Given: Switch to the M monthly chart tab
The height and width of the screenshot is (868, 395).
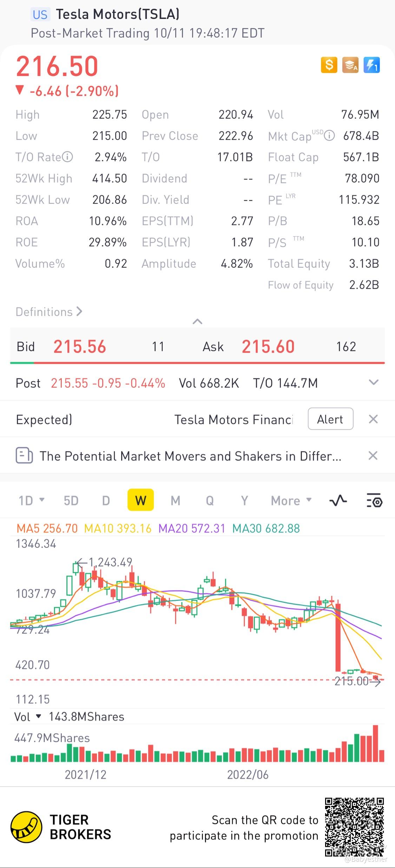Looking at the screenshot, I should [x=176, y=500].
